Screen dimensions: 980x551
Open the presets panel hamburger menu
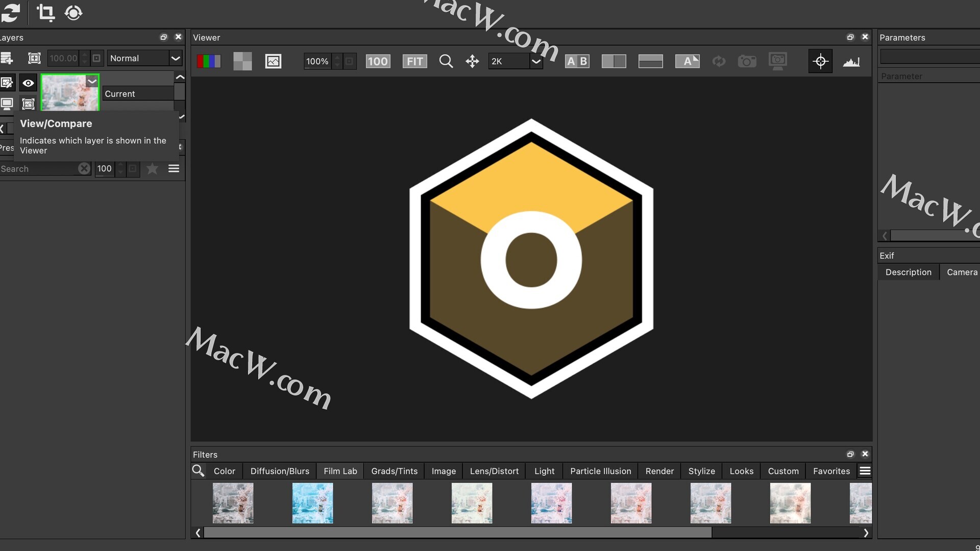click(x=174, y=169)
